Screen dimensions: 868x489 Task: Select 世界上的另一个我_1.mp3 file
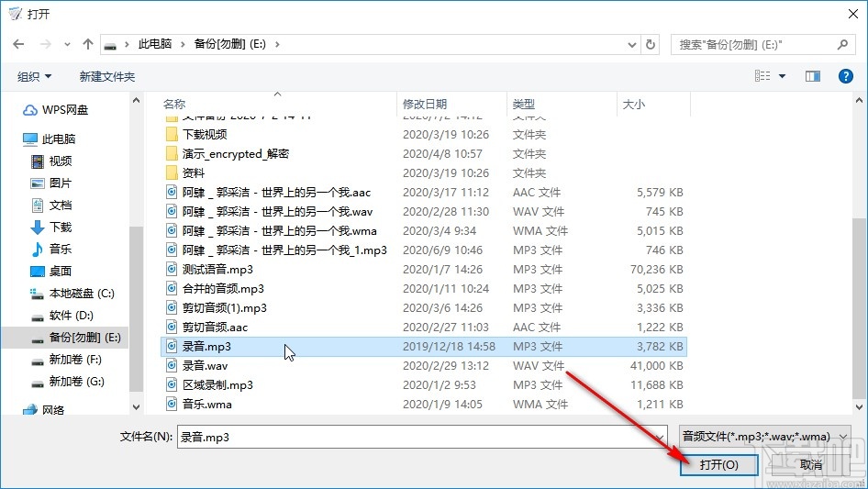(284, 250)
